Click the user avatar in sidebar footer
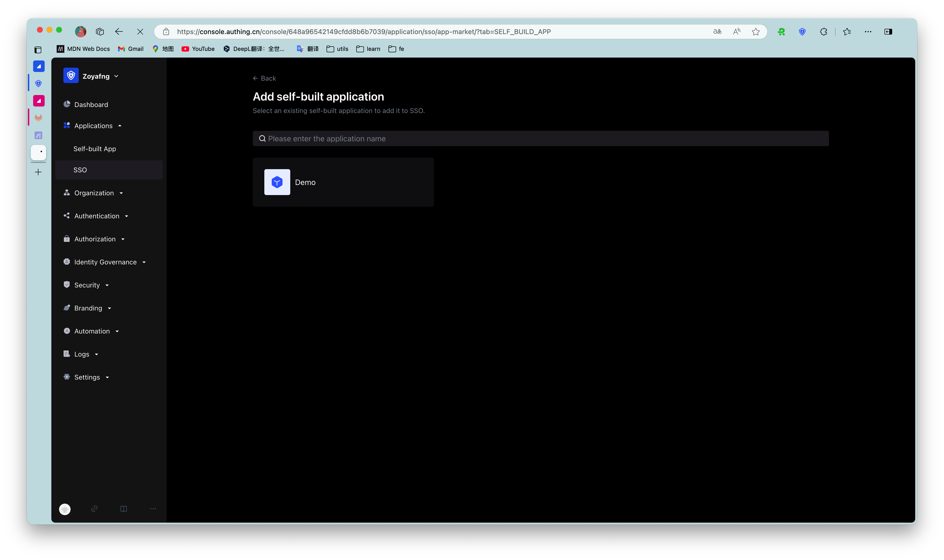944x560 pixels. tap(65, 509)
